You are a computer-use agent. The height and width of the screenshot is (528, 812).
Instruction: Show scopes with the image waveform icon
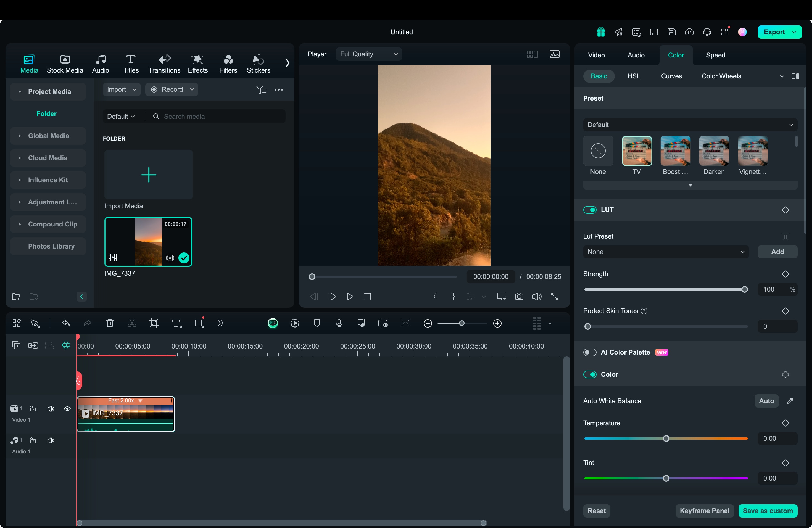554,54
